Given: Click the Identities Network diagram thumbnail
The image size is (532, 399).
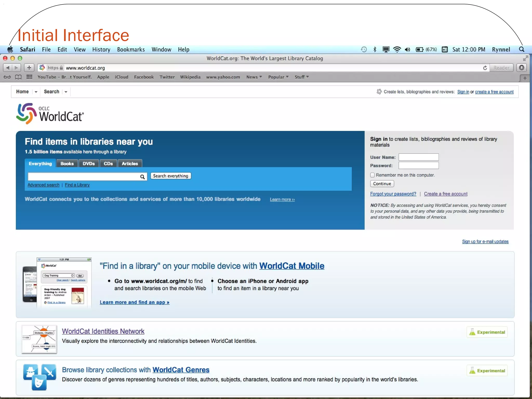Looking at the screenshot, I should pos(39,339).
